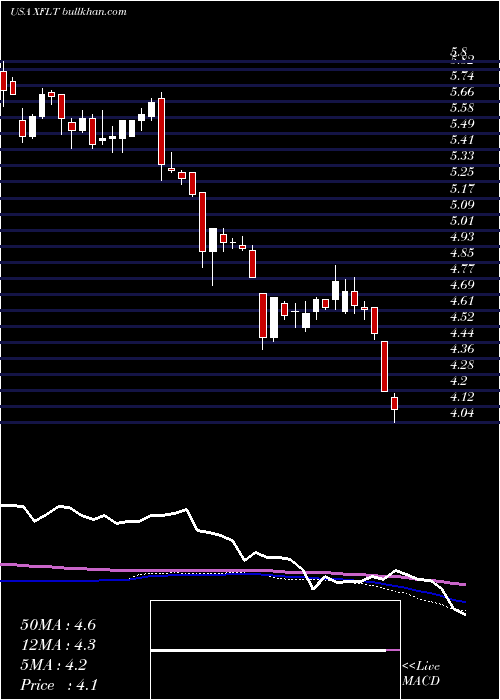Screen dimensions: 500x700
Task: Pick the 4.77 price axis label
Action: [x=462, y=269]
